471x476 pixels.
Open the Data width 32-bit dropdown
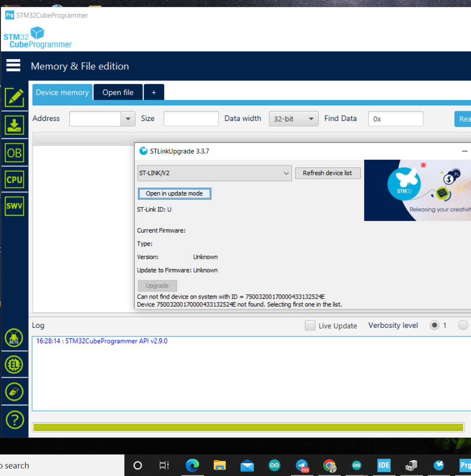pyautogui.click(x=293, y=119)
